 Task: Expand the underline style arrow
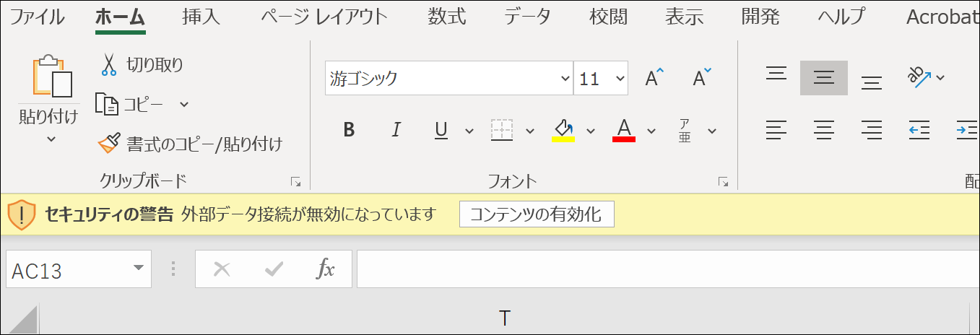click(469, 131)
